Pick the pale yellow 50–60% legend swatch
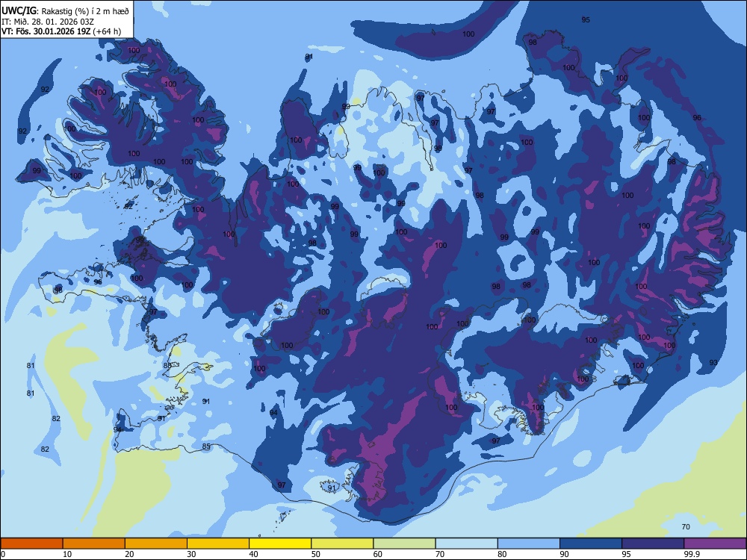 pyautogui.click(x=342, y=544)
